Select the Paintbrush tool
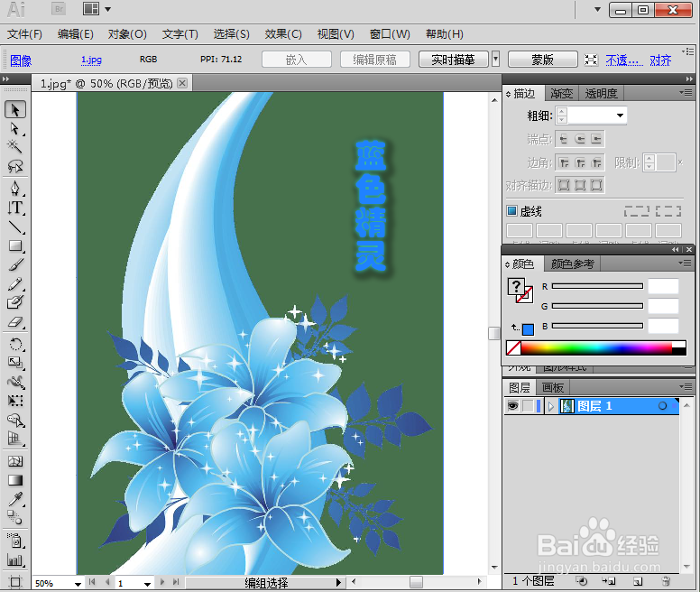The width and height of the screenshot is (700, 592). pyautogui.click(x=15, y=264)
